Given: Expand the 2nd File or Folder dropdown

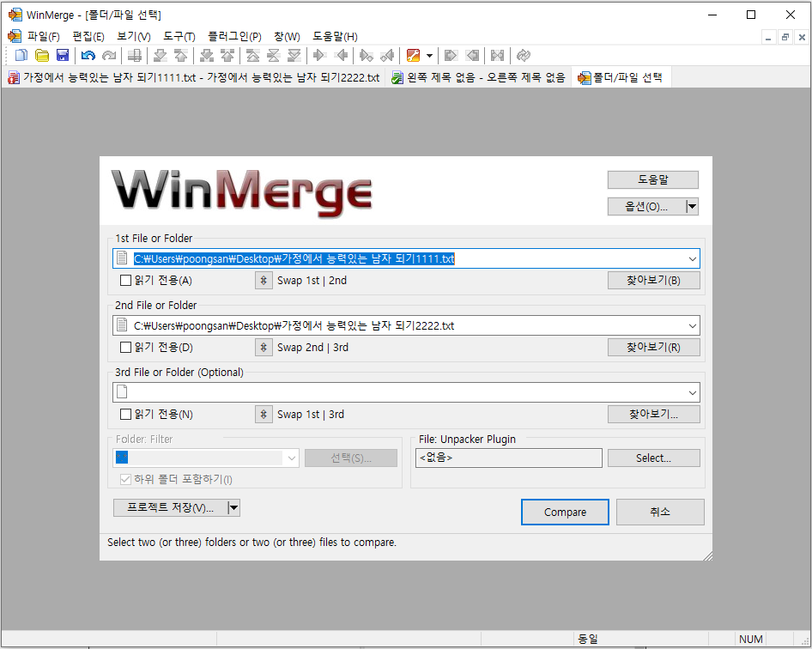Looking at the screenshot, I should 693,326.
